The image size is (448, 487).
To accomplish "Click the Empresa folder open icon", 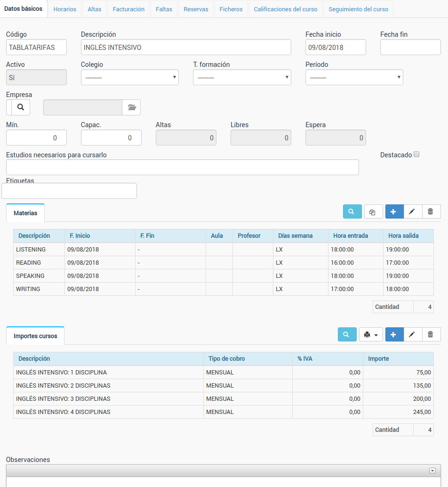I will coord(131,107).
